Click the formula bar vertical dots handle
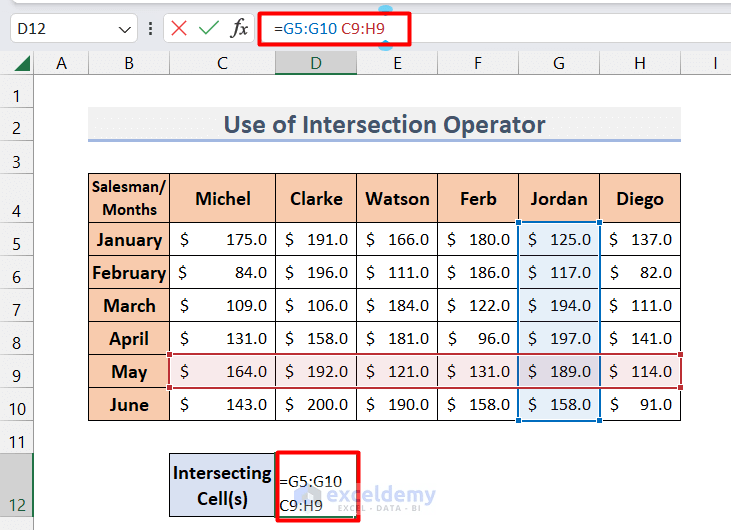The image size is (731, 530). 150,28
